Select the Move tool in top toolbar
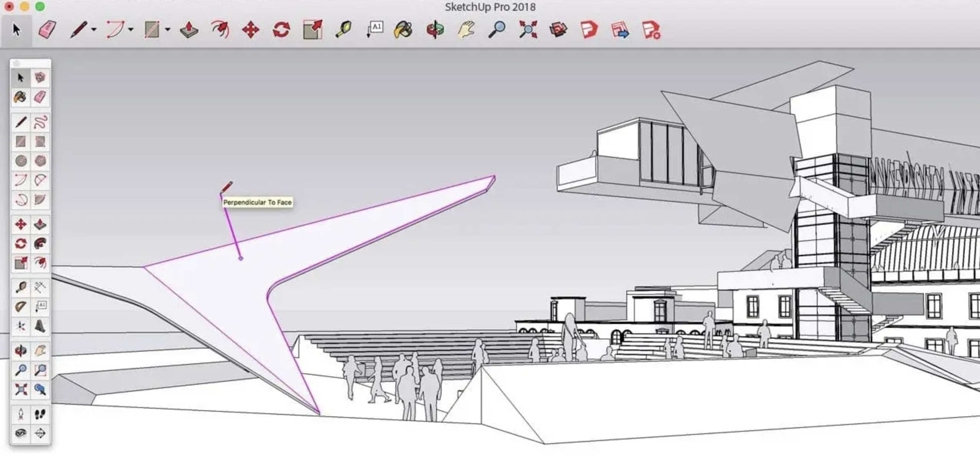980x471 pixels. coord(250,30)
